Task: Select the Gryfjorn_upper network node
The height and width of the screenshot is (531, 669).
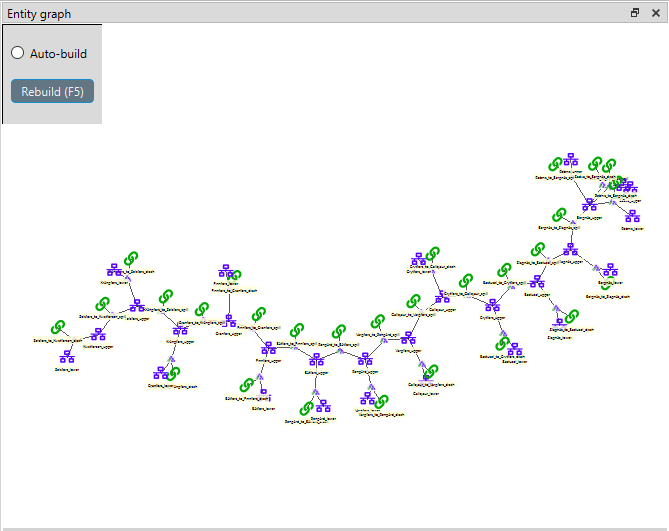Action: (x=492, y=305)
